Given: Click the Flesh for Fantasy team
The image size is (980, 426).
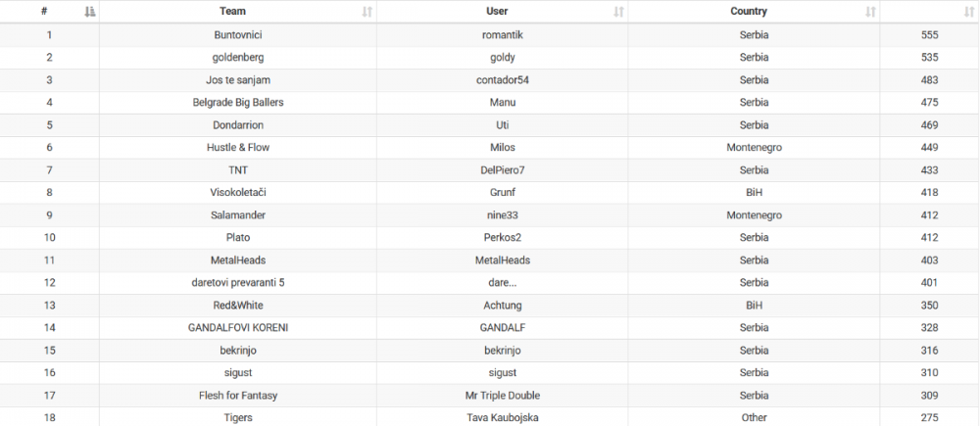Looking at the screenshot, I should click(x=238, y=396).
